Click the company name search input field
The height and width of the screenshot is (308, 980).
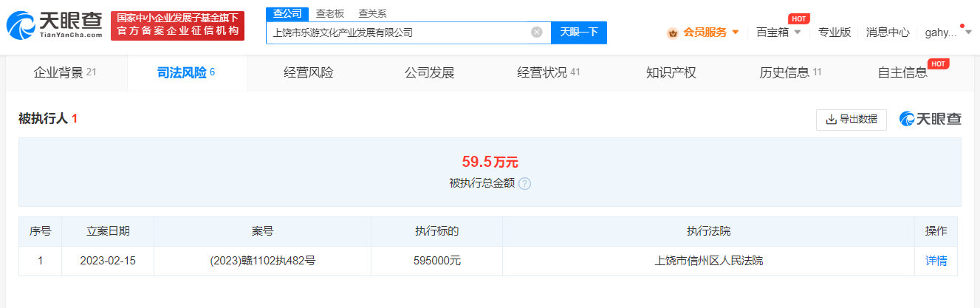tap(397, 32)
